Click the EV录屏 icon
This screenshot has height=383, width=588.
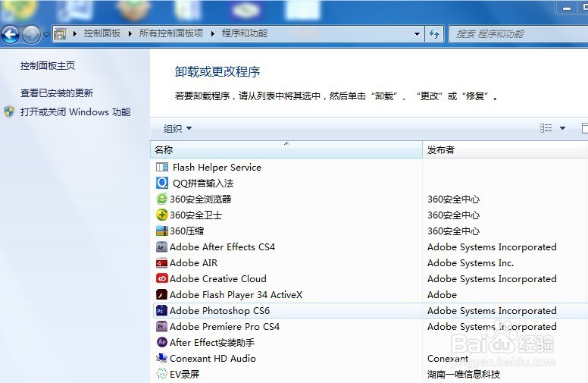[161, 374]
